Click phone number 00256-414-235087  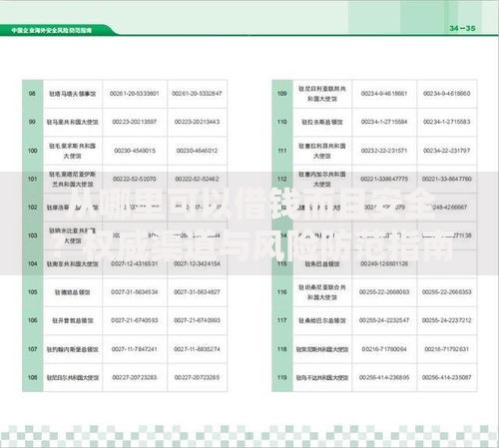[x=447, y=377]
